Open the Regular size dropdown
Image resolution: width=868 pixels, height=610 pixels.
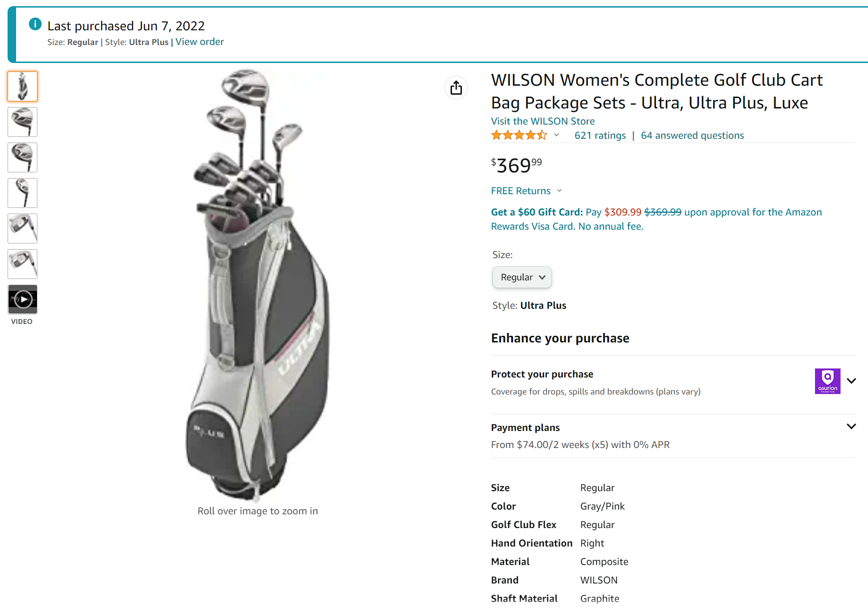click(x=522, y=277)
